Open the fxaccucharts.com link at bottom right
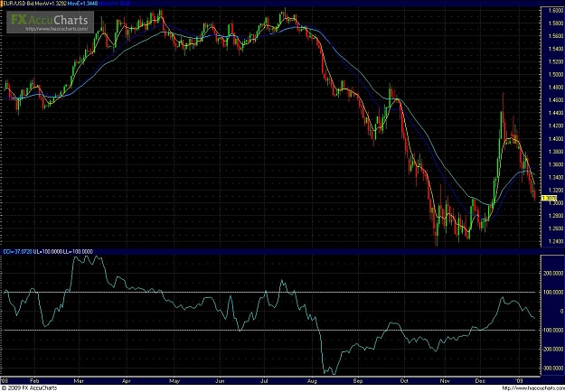The height and width of the screenshot is (392, 565). [x=533, y=388]
